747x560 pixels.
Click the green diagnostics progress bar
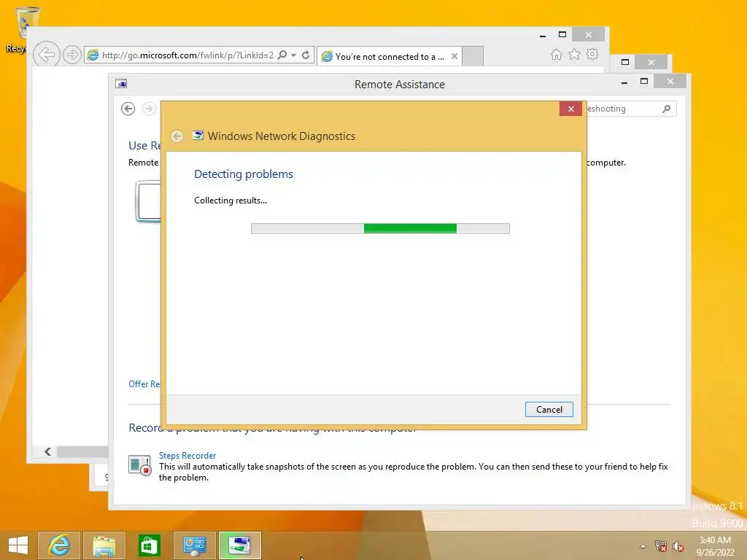pyautogui.click(x=380, y=228)
